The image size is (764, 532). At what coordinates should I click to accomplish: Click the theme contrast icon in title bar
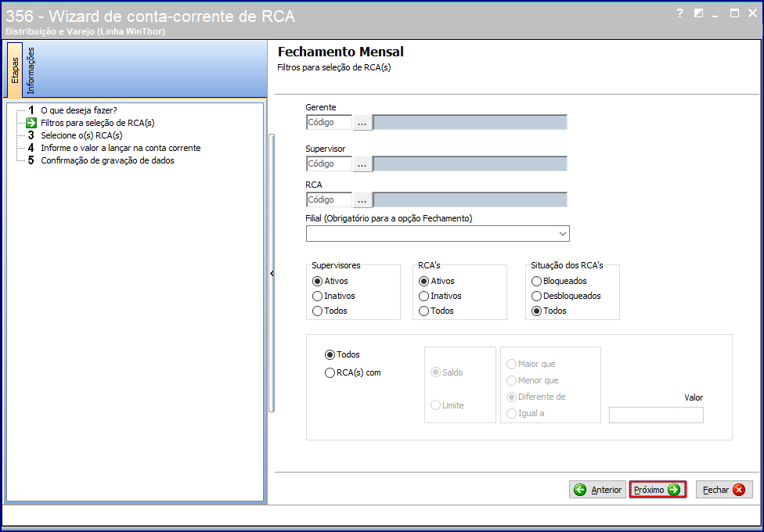(x=698, y=13)
